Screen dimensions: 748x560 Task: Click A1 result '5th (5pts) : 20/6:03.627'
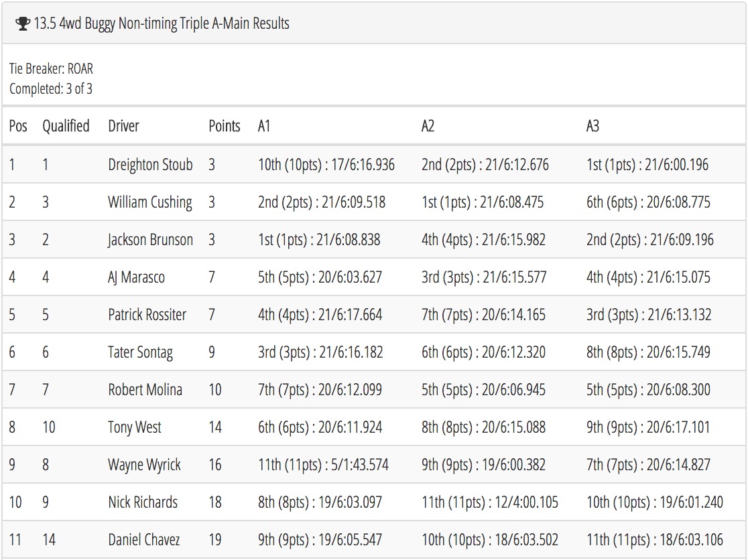click(x=320, y=277)
